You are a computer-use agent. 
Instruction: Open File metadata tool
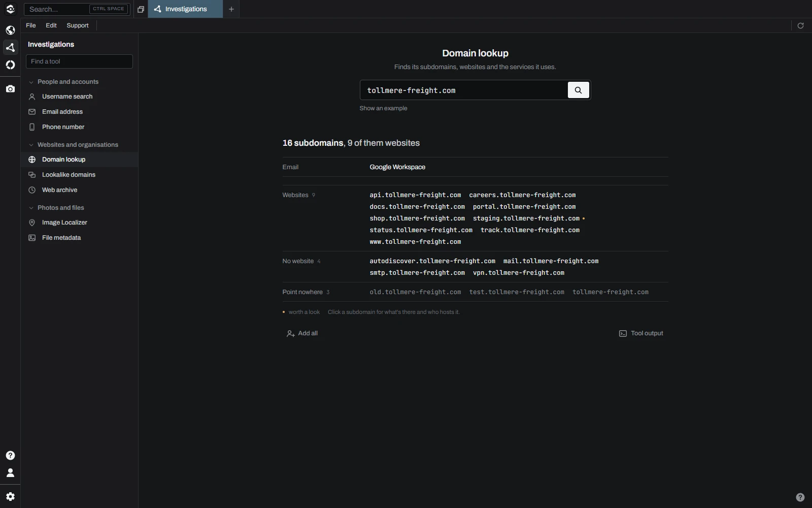pyautogui.click(x=80, y=238)
